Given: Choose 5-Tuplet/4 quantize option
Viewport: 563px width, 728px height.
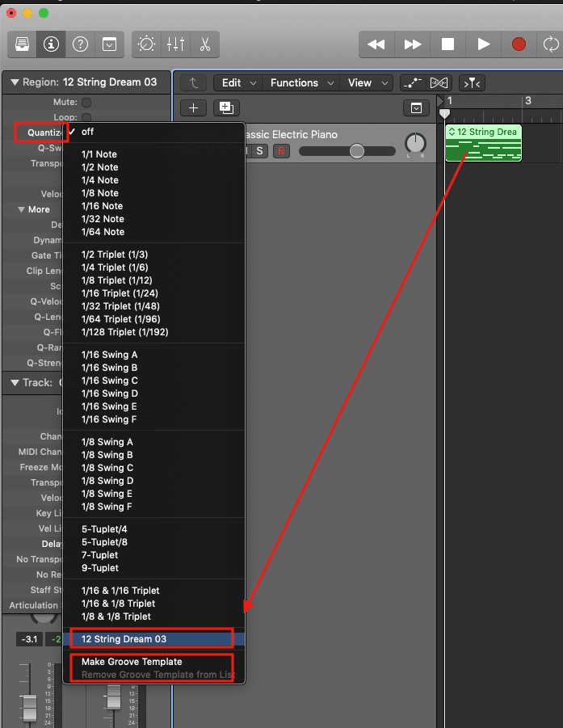Looking at the screenshot, I should 153,529.
